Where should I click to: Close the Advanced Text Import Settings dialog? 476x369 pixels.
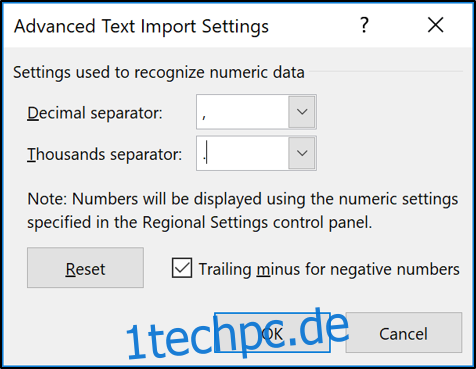435,25
